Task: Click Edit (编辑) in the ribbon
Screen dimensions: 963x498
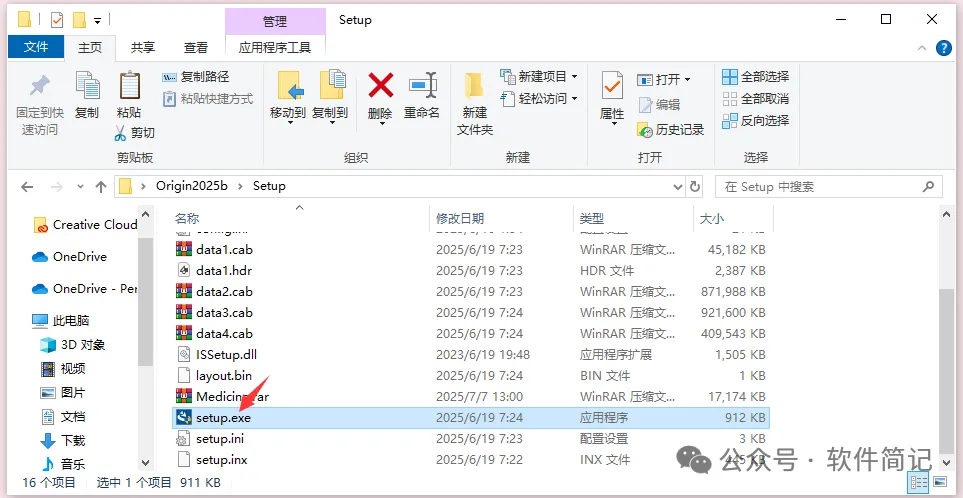Action: pos(659,105)
